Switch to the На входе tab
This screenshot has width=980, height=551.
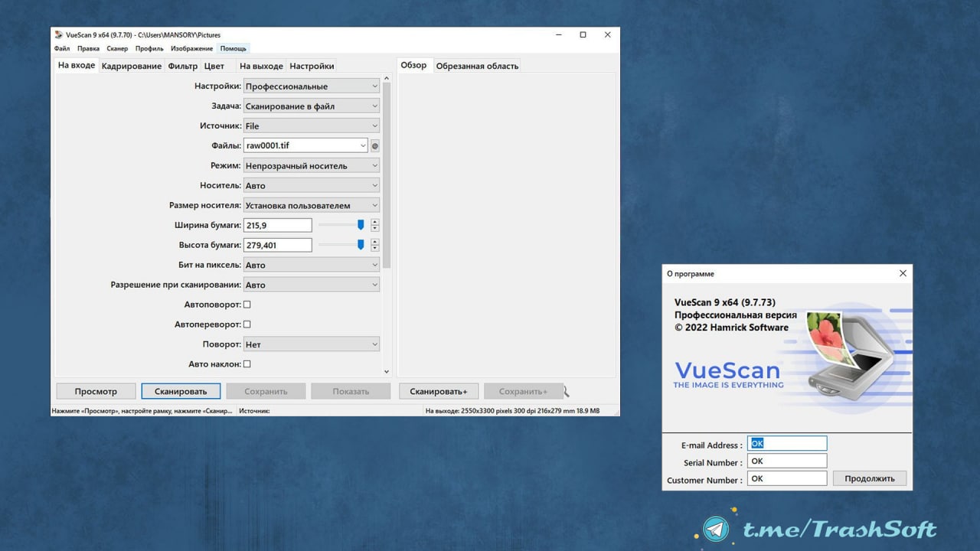tap(77, 65)
